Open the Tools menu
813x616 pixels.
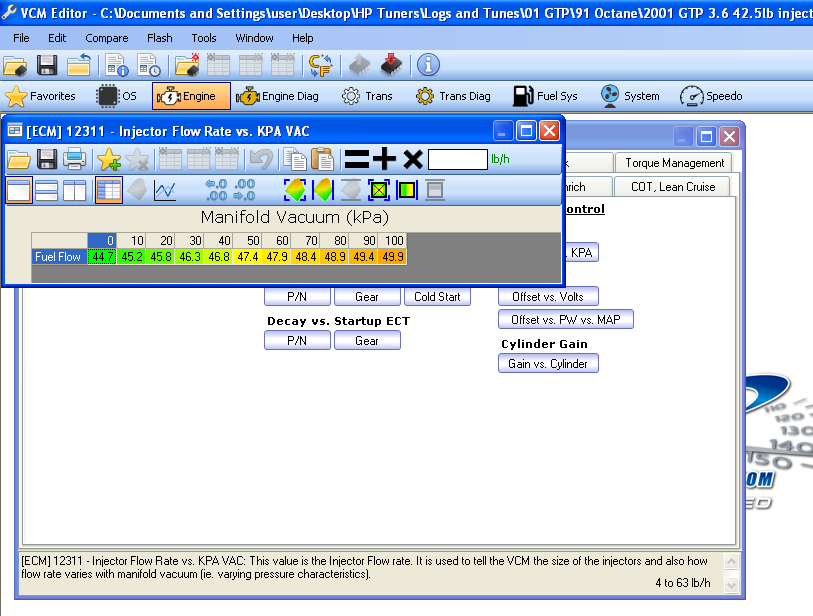204,38
